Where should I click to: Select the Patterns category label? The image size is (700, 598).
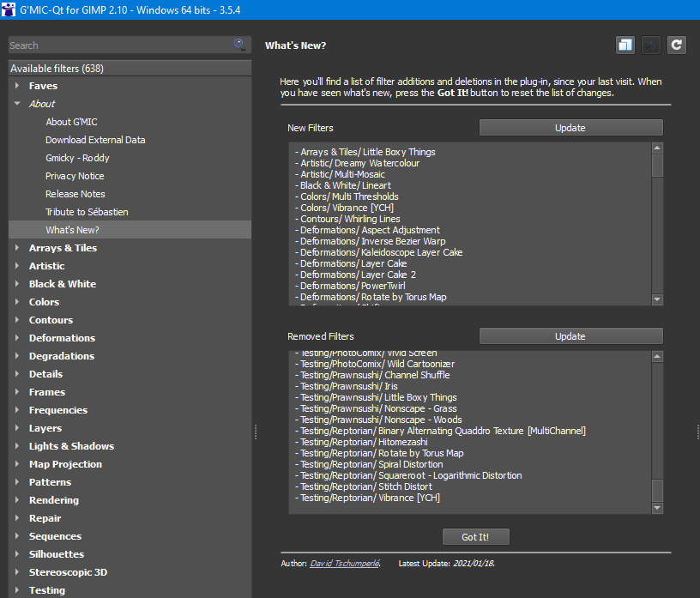[50, 482]
